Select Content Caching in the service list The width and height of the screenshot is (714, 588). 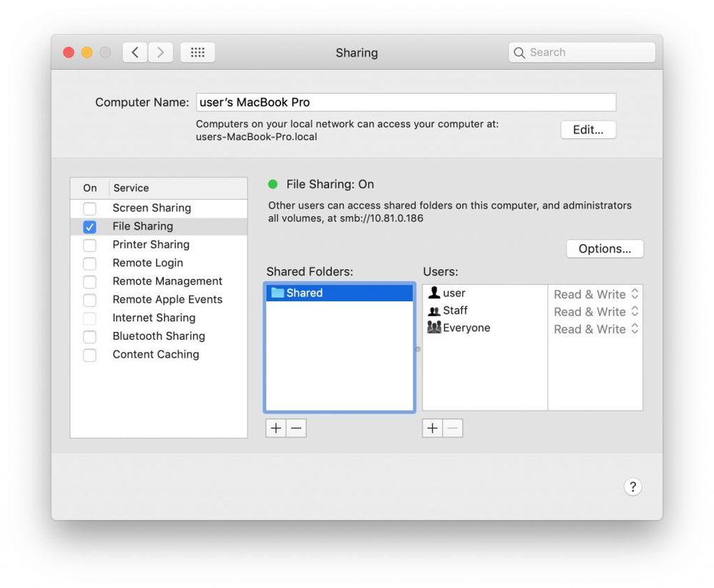pyautogui.click(x=159, y=354)
